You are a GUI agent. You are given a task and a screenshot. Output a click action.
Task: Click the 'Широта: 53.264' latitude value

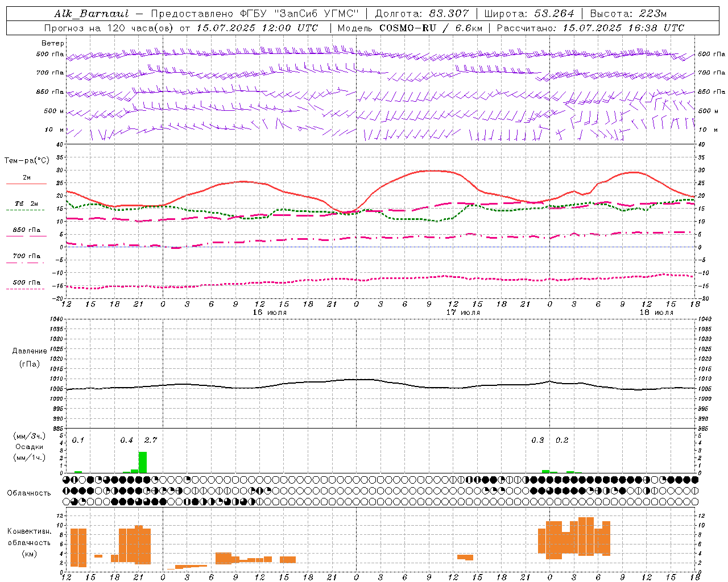[529, 14]
